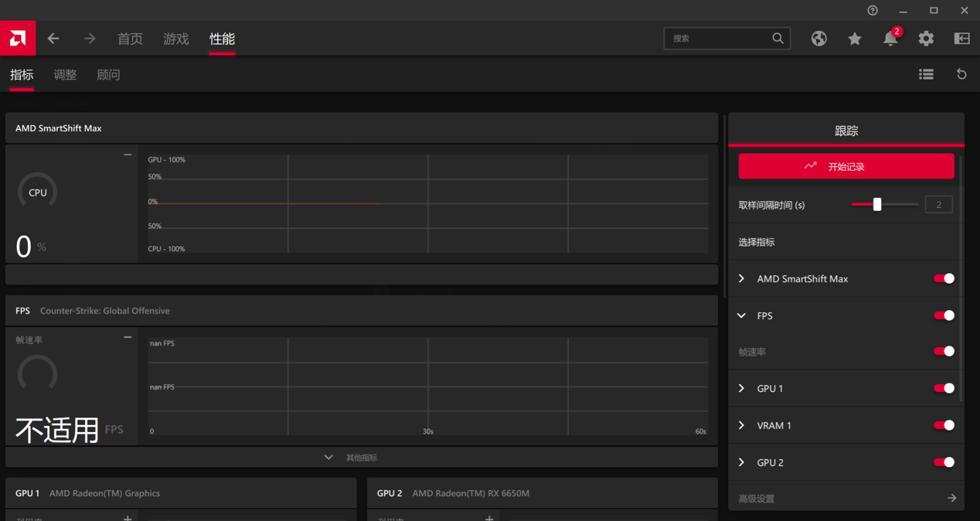Expand GPU 2 metric group chevron
980x521 pixels.
(x=742, y=462)
